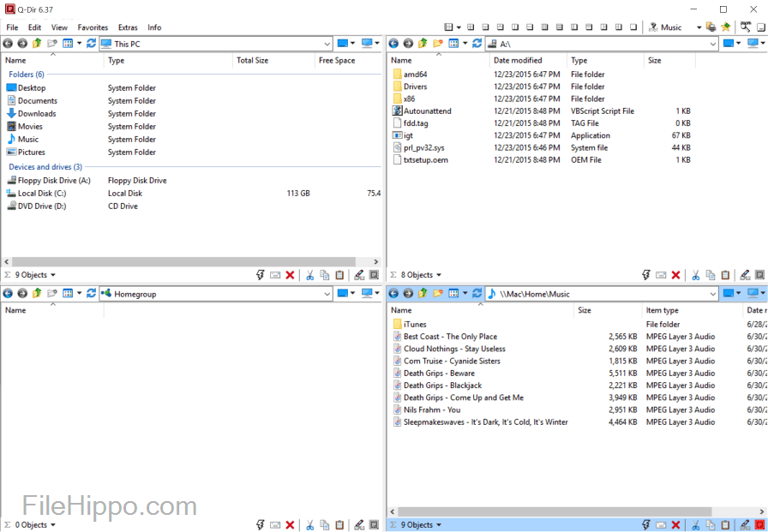The image size is (768, 532).
Task: Sort by Free Space column header
Action: [349, 60]
